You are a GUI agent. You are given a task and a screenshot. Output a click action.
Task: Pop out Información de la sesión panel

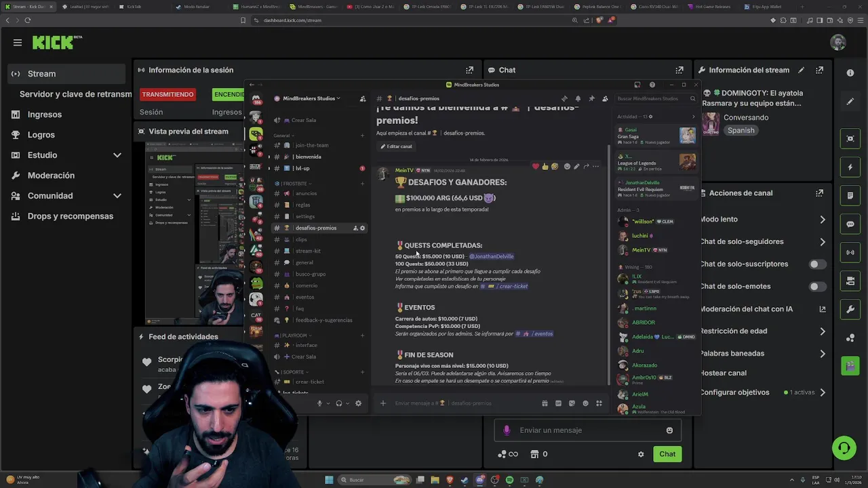pyautogui.click(x=469, y=70)
